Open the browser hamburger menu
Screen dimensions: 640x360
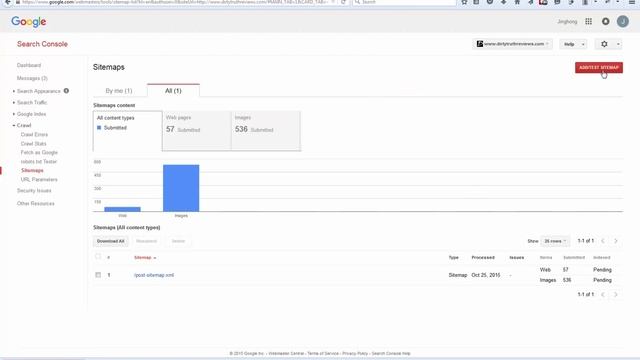(x=631, y=2)
